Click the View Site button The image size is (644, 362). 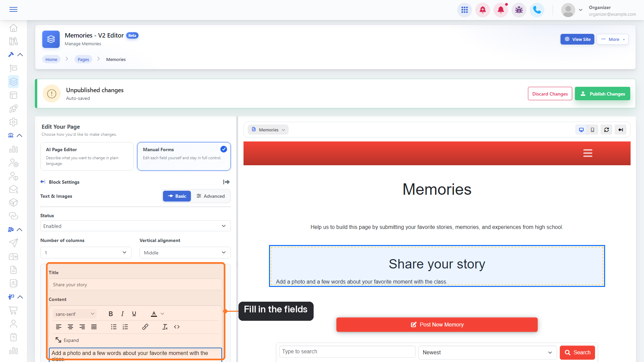577,39
